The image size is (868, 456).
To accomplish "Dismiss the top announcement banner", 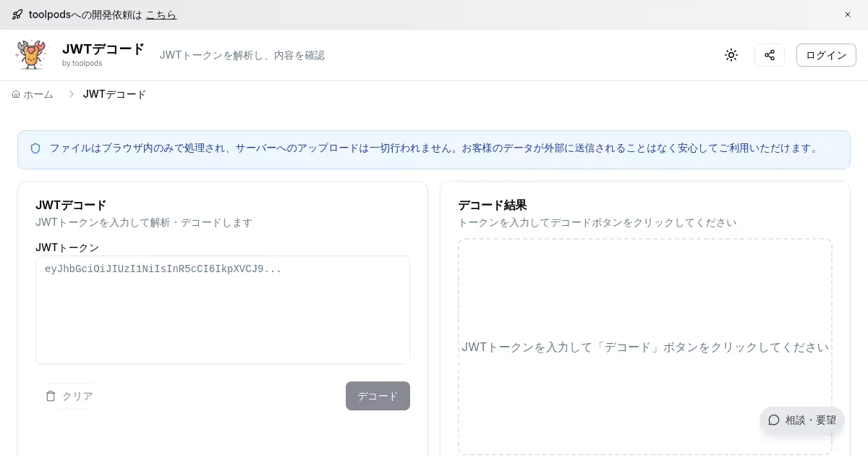I will 848,14.
